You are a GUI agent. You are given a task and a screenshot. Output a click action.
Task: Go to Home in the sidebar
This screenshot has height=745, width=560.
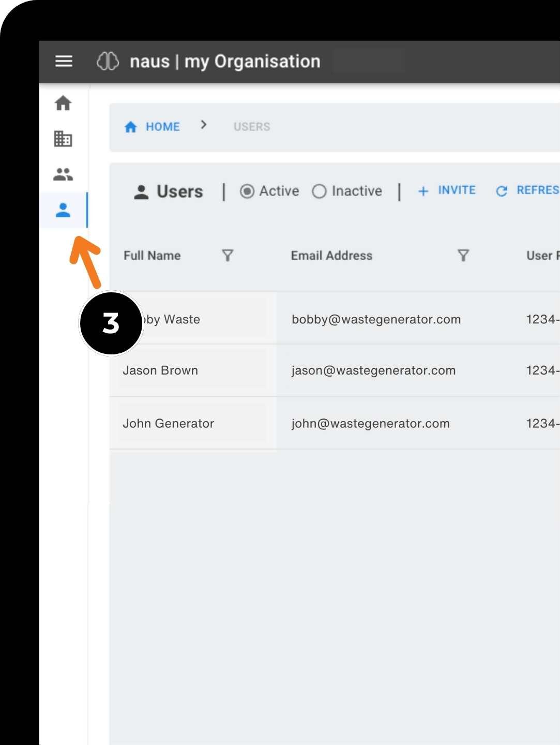[63, 103]
